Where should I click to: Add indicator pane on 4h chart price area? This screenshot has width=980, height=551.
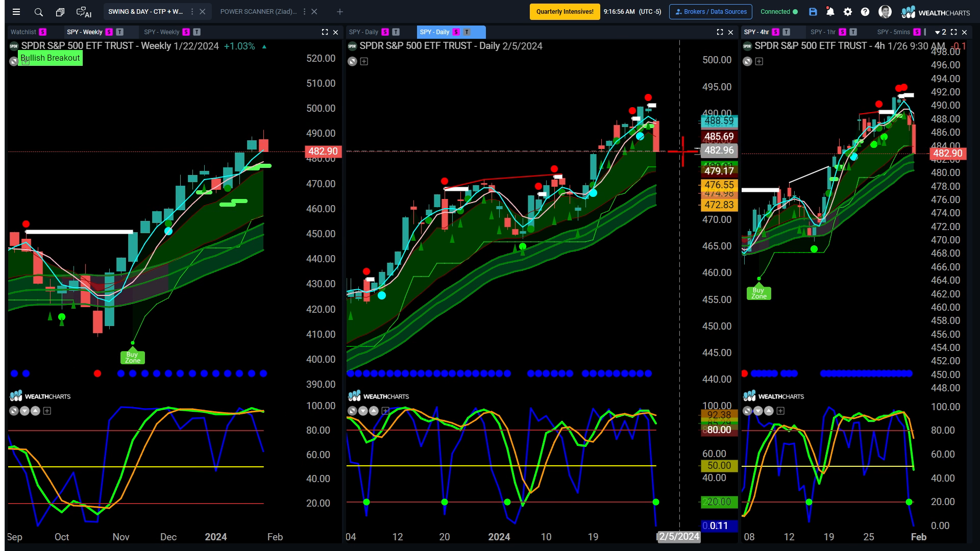click(759, 61)
